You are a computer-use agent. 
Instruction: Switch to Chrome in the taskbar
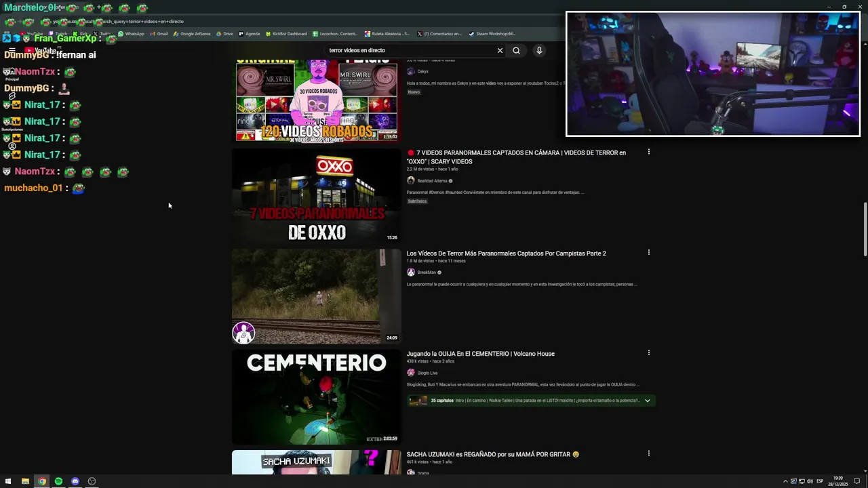(42, 481)
